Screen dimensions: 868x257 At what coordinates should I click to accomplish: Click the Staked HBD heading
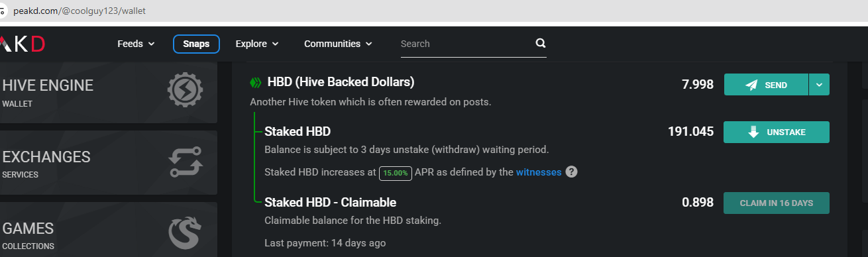[x=298, y=131]
